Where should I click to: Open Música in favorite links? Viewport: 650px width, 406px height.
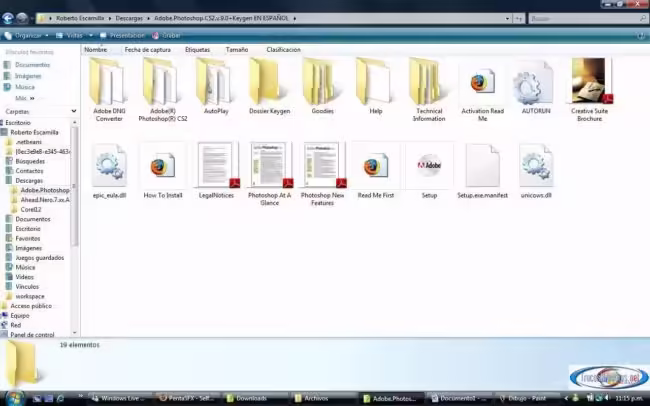coord(19,87)
